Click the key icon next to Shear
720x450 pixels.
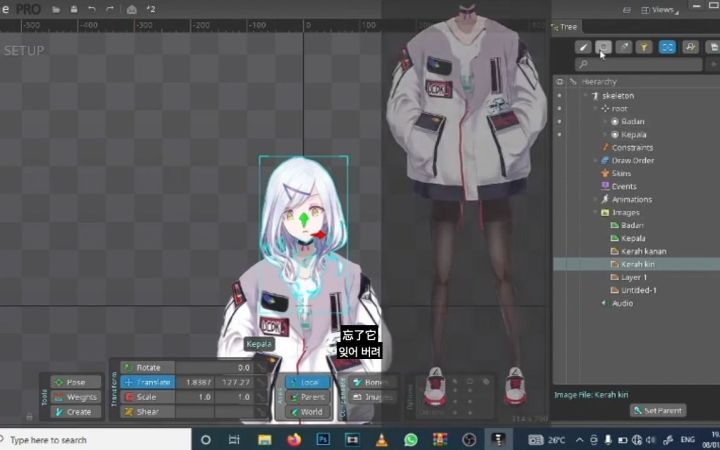point(261,412)
